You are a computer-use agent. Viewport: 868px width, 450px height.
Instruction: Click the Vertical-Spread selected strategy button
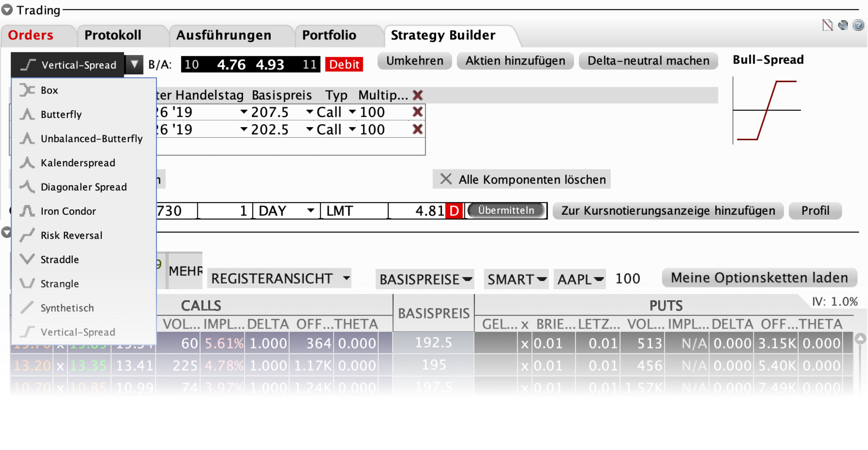click(67, 65)
